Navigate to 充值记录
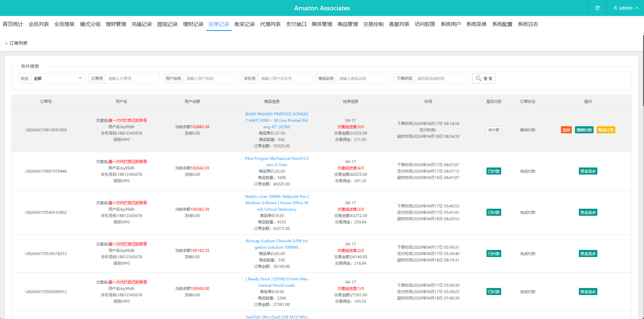Image resolution: width=644 pixels, height=319 pixels. pos(142,24)
